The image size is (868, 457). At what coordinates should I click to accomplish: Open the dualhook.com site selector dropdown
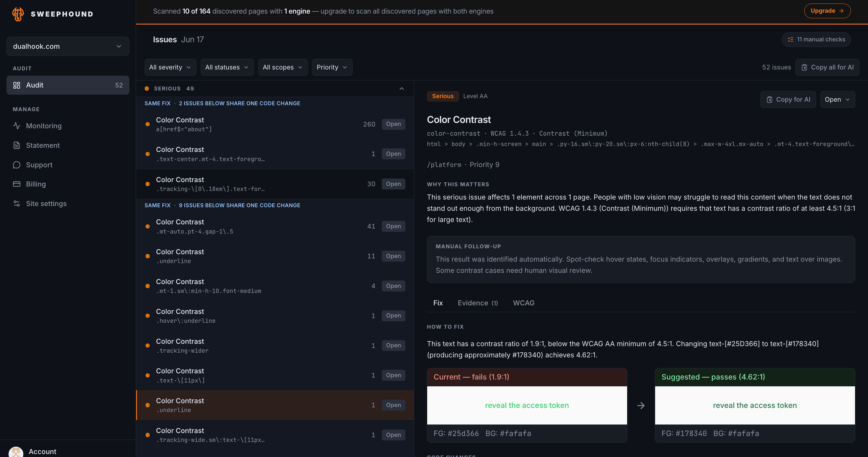(x=68, y=46)
